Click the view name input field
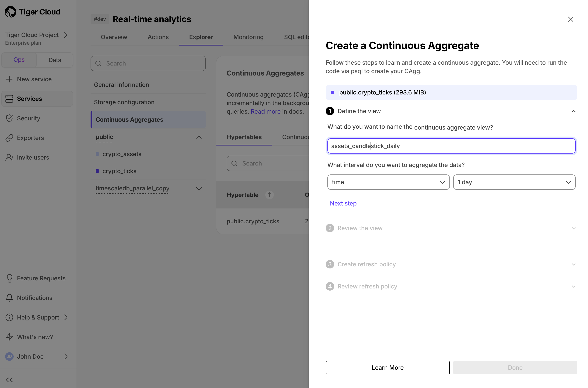 pyautogui.click(x=451, y=146)
